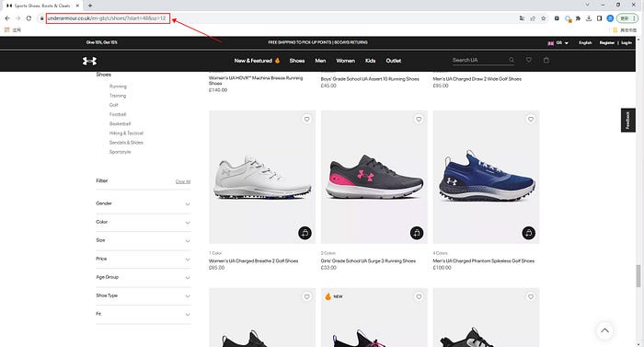Open the Women menu item
Viewport: 644px width, 347px height.
(345, 61)
